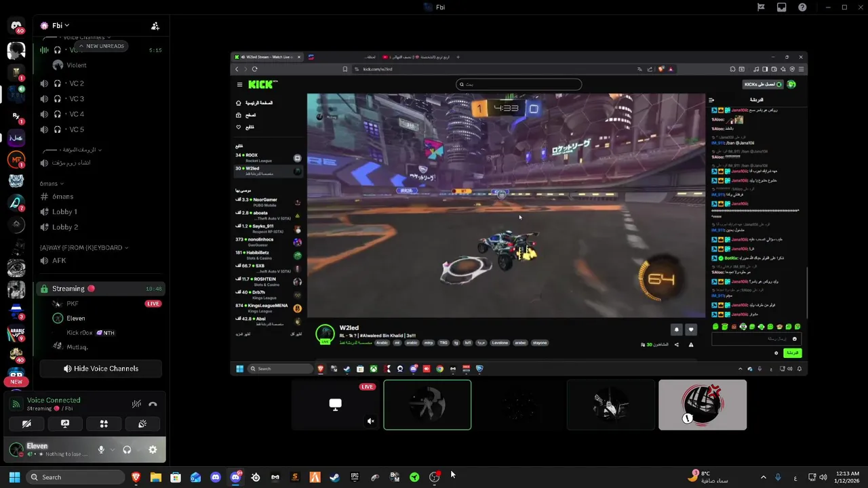The height and width of the screenshot is (488, 868).
Task: Join the Lobby 1 voice channel
Action: 100,211
